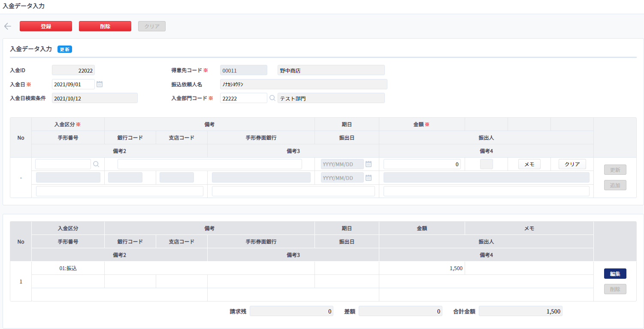Click the 銀行コード field in entry row
The width and height of the screenshot is (644, 329).
pyautogui.click(x=125, y=177)
